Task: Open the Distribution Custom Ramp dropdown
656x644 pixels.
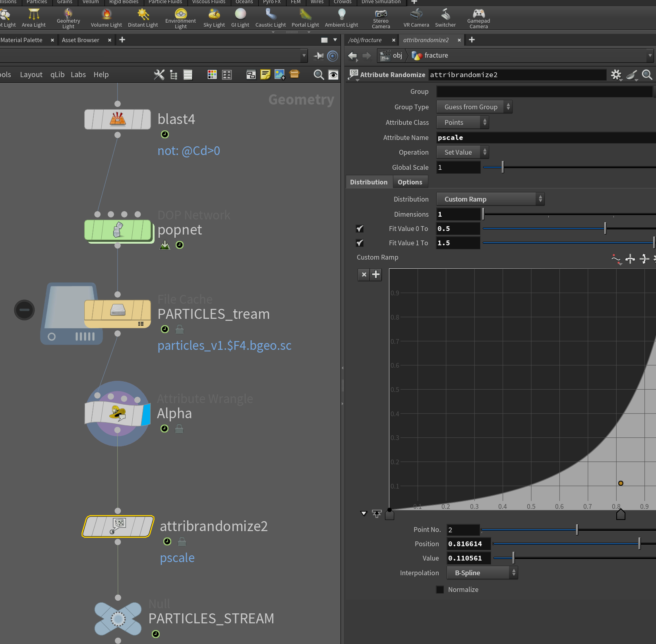Action: 490,199
